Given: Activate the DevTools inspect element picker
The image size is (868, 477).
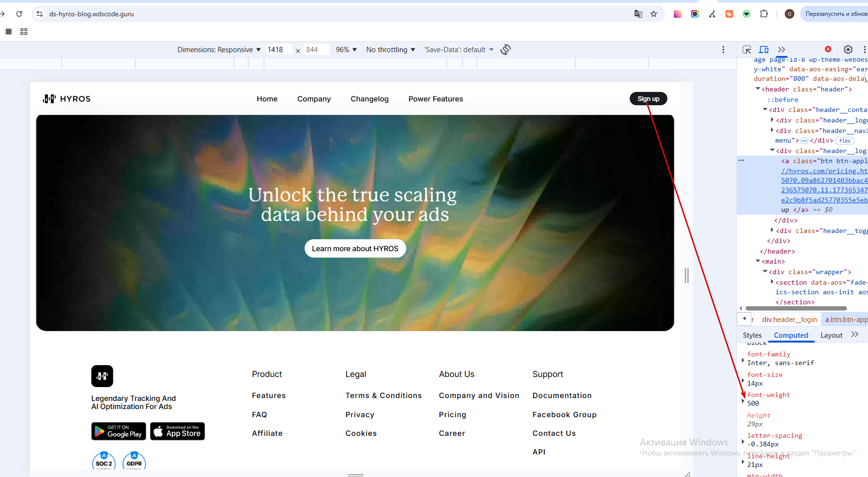Looking at the screenshot, I should tap(747, 50).
